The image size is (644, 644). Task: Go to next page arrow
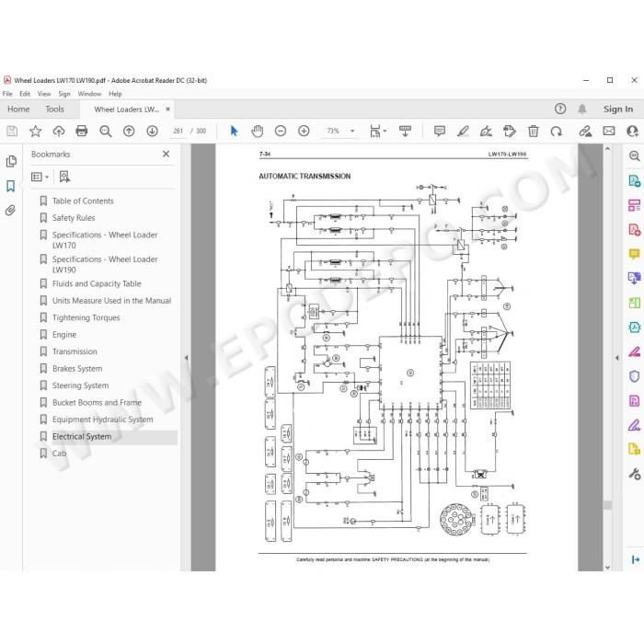[x=153, y=131]
